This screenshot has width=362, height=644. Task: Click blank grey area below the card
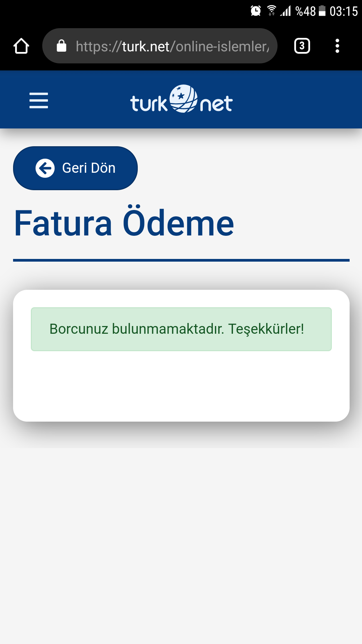point(181,543)
